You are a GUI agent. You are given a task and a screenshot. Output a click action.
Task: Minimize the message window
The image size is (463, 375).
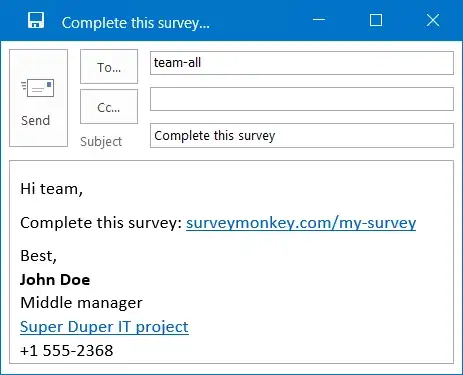pyautogui.click(x=319, y=20)
